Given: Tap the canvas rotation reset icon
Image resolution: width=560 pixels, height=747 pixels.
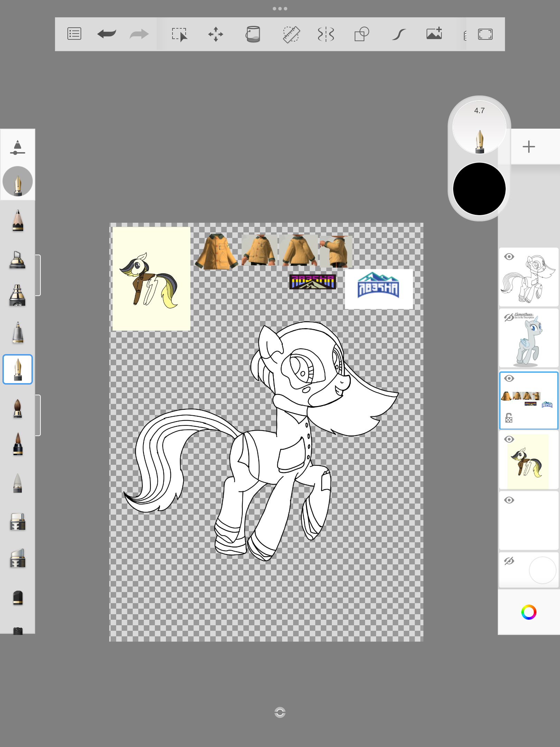Looking at the screenshot, I should pyautogui.click(x=280, y=712).
